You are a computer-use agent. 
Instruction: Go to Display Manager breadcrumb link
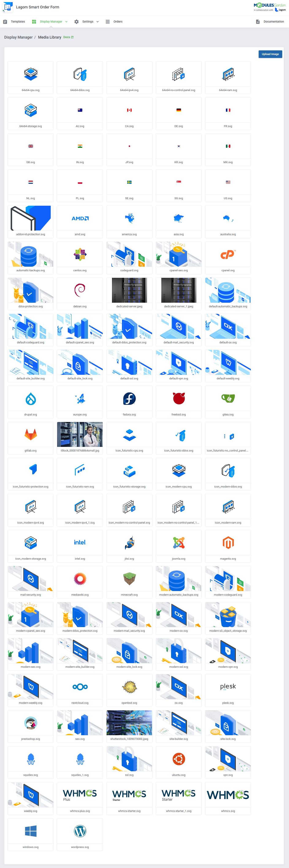point(18,37)
